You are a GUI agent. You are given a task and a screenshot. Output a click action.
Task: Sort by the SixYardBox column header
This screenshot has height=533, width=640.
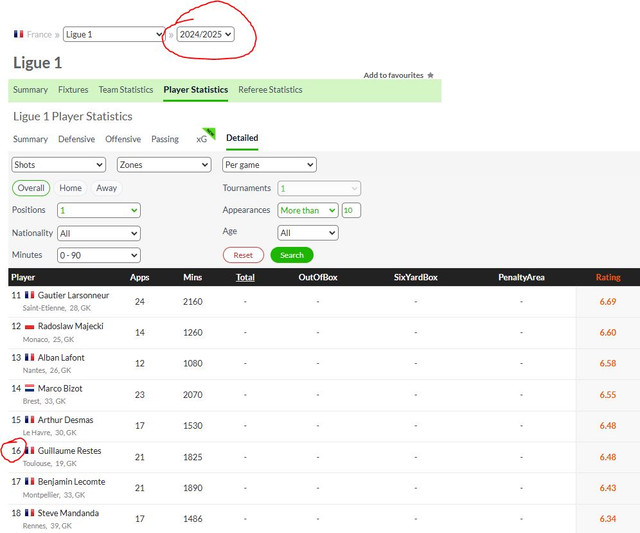pos(416,278)
